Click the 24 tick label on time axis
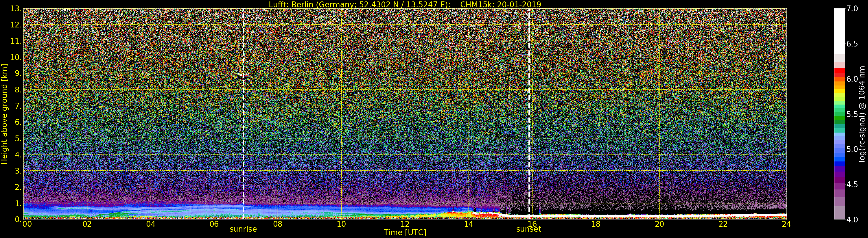 (786, 224)
